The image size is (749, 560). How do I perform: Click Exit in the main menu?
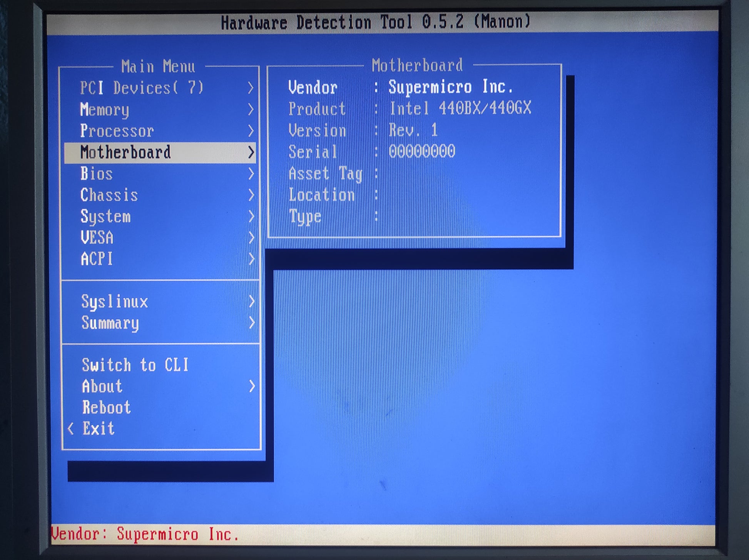[x=99, y=428]
